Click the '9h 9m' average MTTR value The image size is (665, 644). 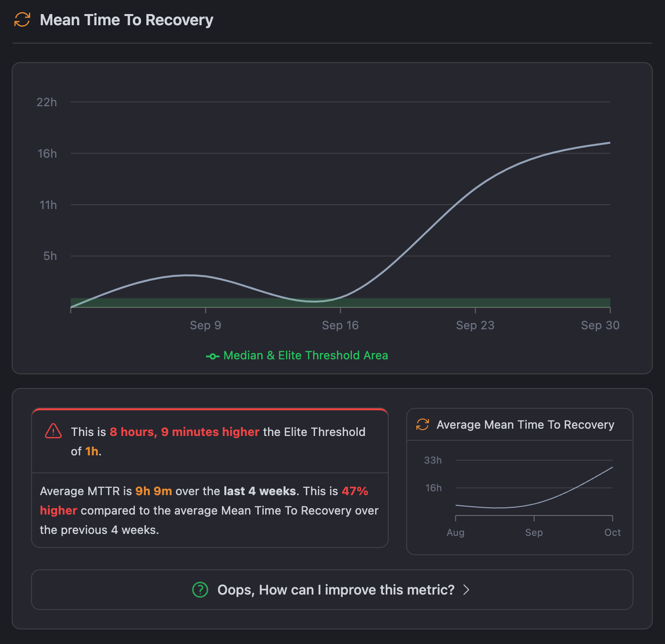154,491
